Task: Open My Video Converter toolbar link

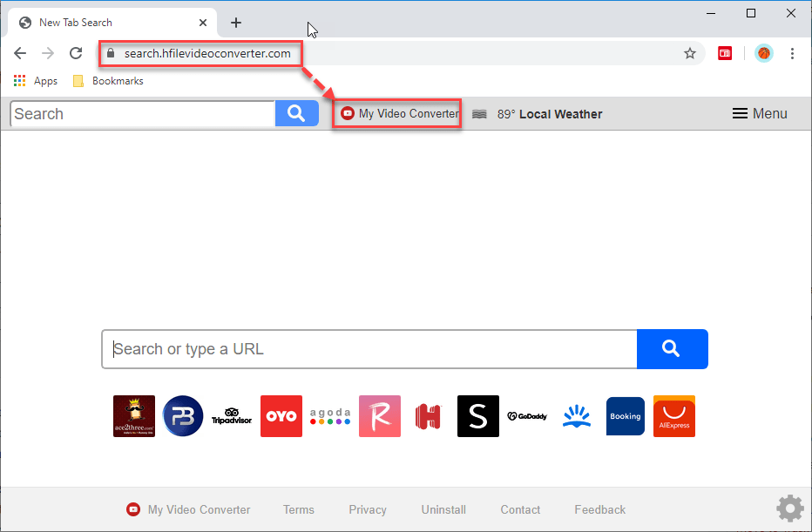Action: tap(399, 113)
